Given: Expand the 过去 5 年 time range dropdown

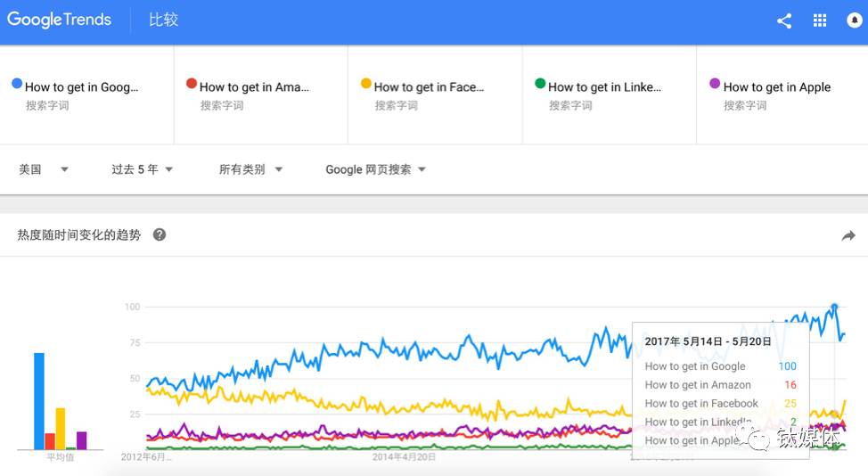Looking at the screenshot, I should point(142,169).
